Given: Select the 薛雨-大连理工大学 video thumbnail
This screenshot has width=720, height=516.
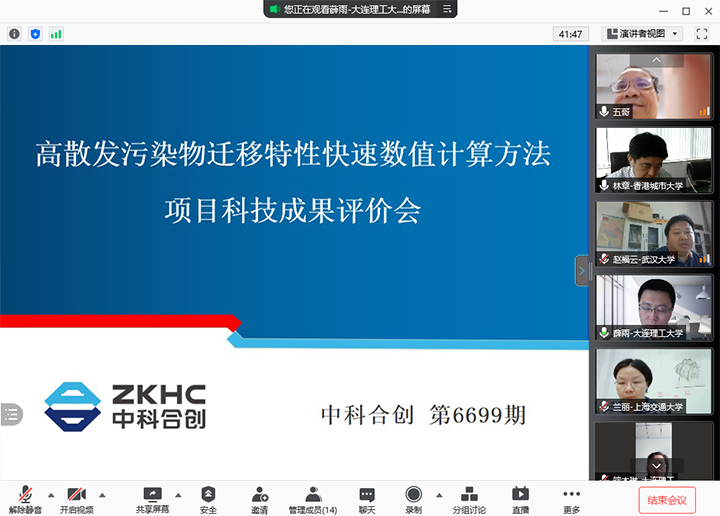Looking at the screenshot, I should pyautogui.click(x=653, y=307).
